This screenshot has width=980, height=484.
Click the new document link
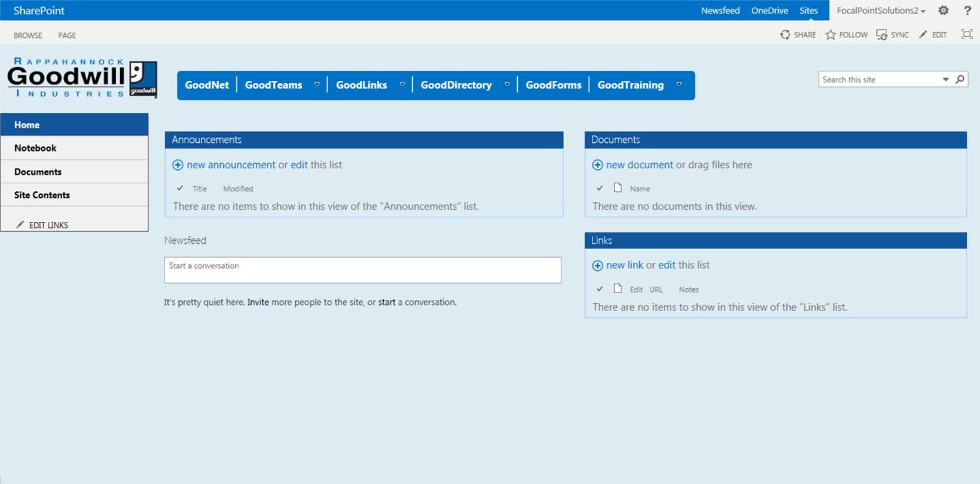(640, 165)
